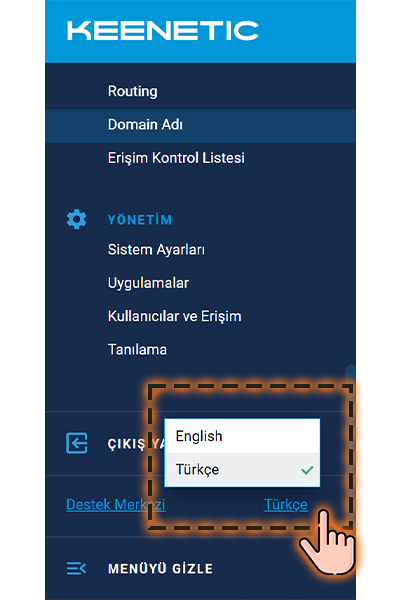Click the Keenetic logo in header
400x600 pixels.
pyautogui.click(x=163, y=31)
